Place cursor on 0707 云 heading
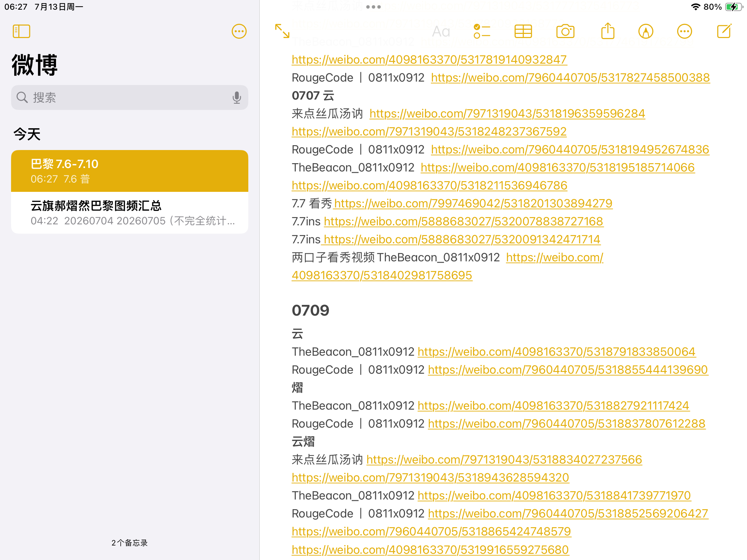The width and height of the screenshot is (747, 560). 313,96
